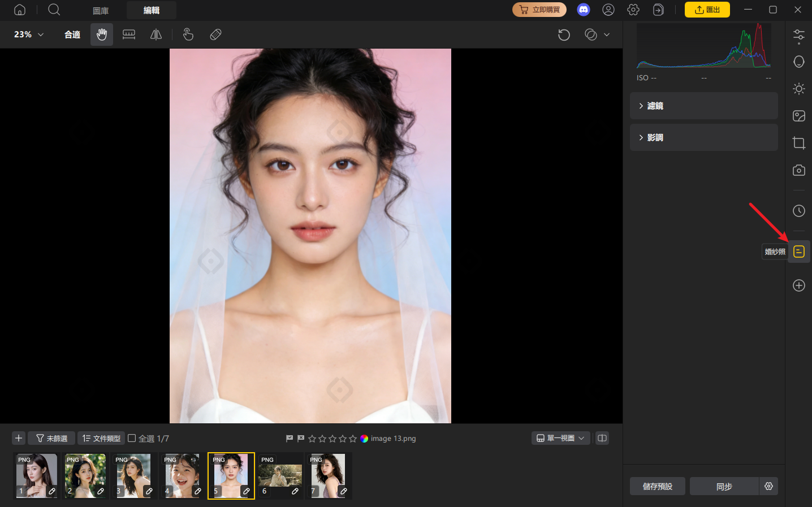
Task: Toggle the pick flag icon
Action: [290, 439]
